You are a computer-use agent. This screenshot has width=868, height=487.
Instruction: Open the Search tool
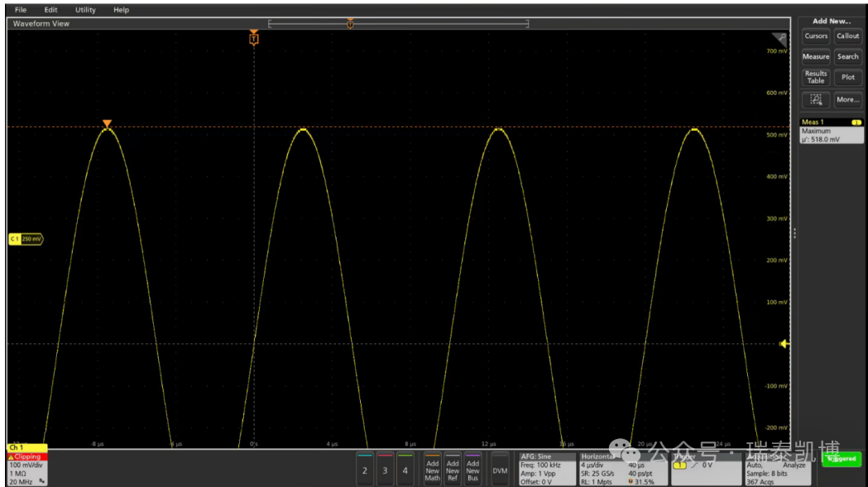coord(847,57)
